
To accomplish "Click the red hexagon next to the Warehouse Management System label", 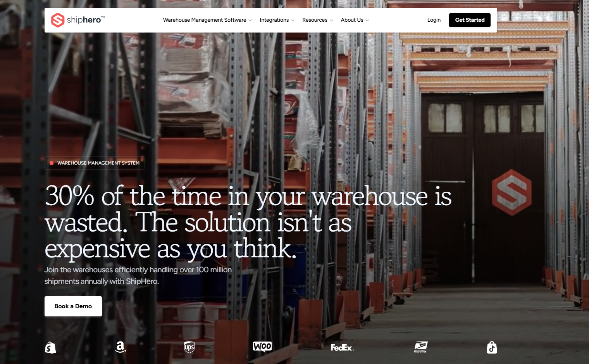I will click(52, 163).
